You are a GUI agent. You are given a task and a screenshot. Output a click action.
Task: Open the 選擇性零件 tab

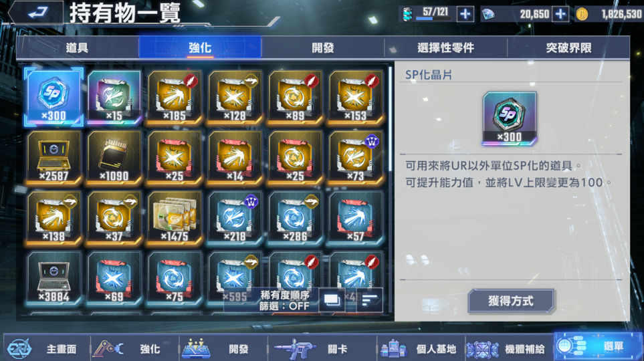pos(445,47)
